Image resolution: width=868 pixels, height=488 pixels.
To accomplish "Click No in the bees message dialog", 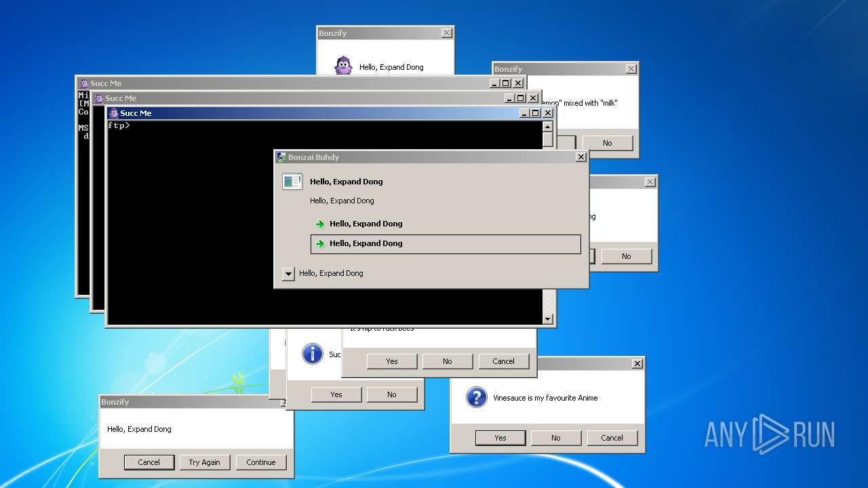I will pyautogui.click(x=448, y=361).
